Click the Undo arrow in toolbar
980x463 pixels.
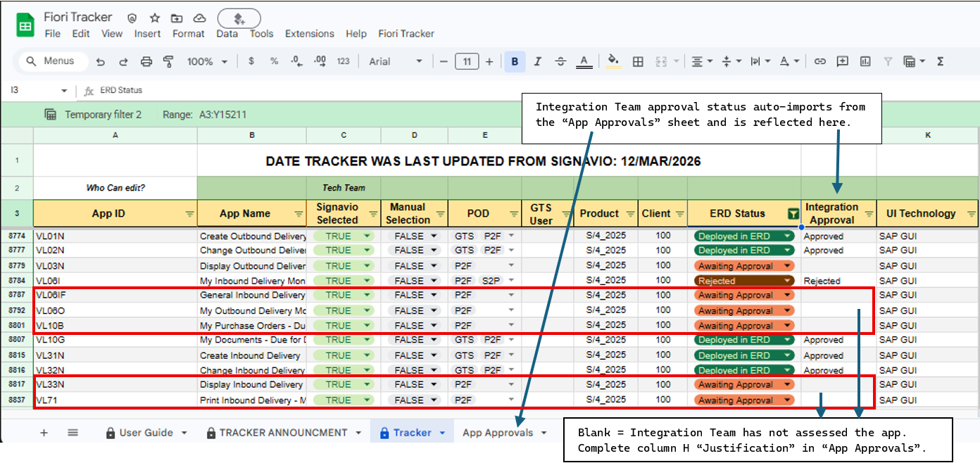click(101, 62)
